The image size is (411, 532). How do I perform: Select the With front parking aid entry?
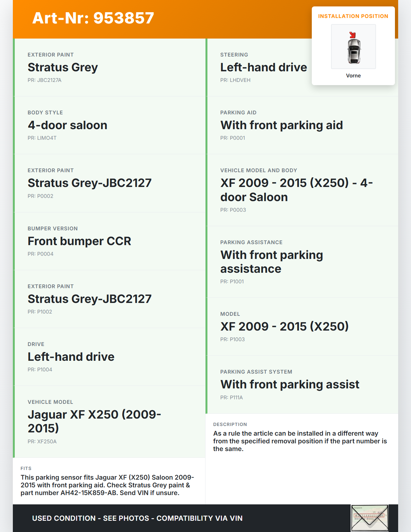[282, 125]
